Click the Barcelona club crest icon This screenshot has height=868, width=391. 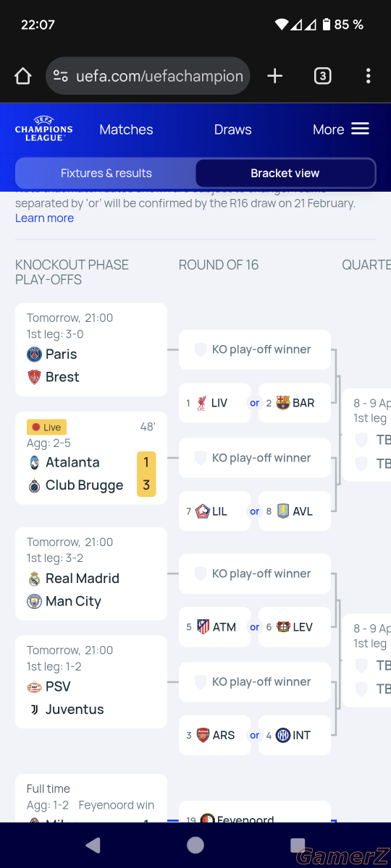pos(282,403)
